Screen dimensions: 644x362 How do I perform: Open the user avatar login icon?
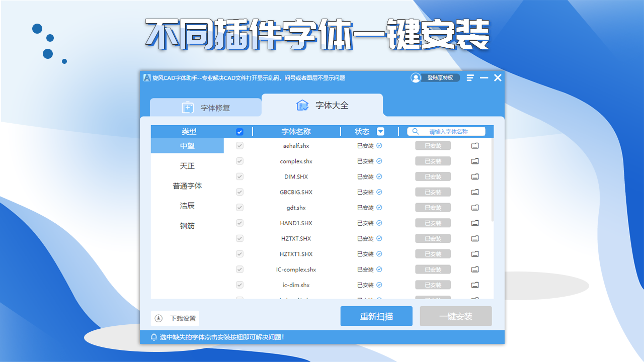(x=416, y=78)
